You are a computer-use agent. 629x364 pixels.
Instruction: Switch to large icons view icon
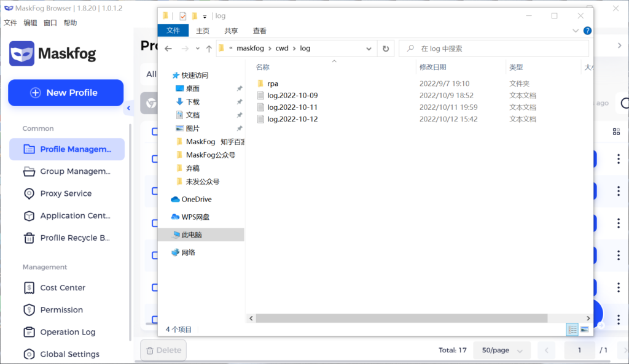[585, 330]
